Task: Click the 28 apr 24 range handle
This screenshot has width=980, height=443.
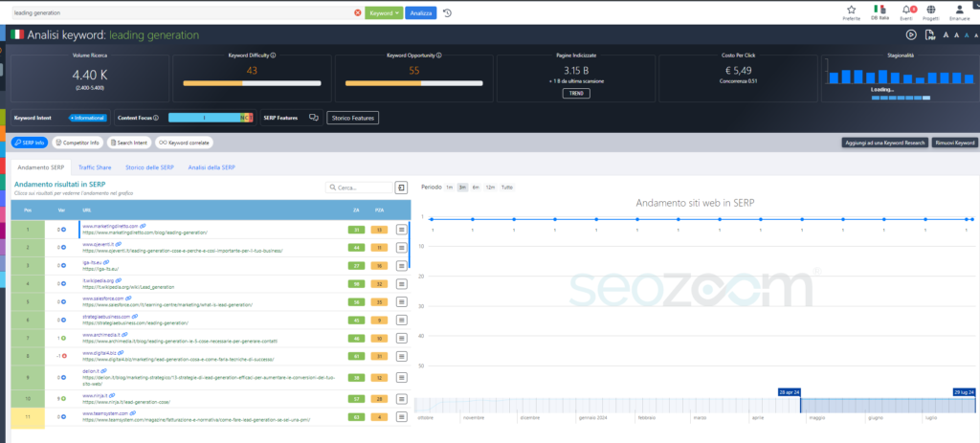Action: click(790, 391)
